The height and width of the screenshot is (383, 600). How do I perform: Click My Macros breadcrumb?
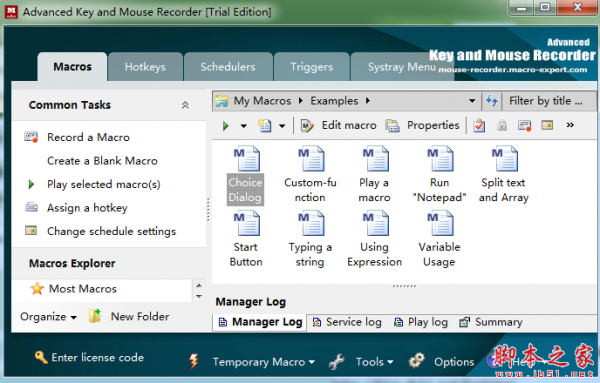(x=262, y=101)
